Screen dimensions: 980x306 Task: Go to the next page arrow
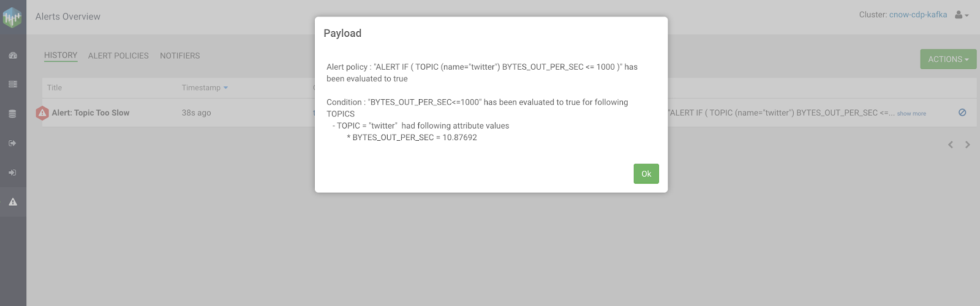tap(968, 145)
